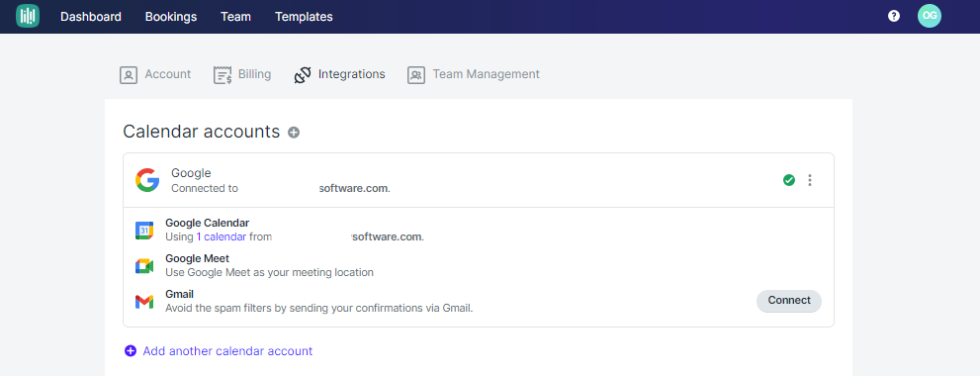Open the Team navigation item
The image size is (980, 376).
(235, 17)
